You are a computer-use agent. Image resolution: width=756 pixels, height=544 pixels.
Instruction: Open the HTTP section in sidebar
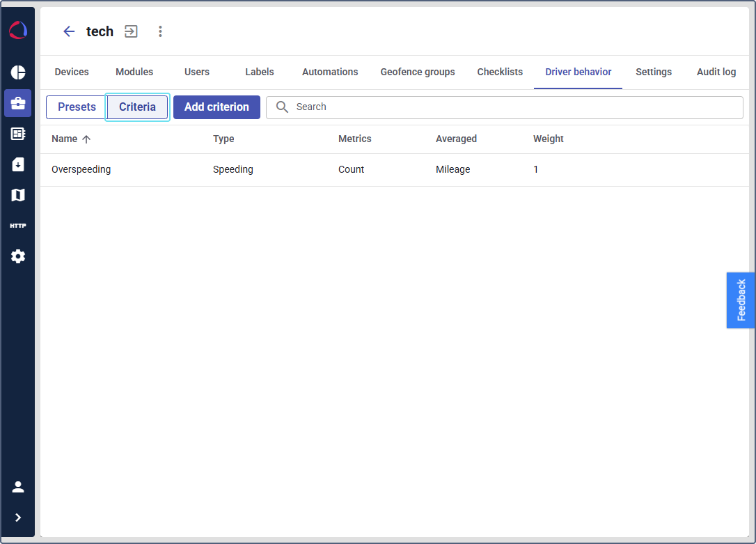pos(18,226)
